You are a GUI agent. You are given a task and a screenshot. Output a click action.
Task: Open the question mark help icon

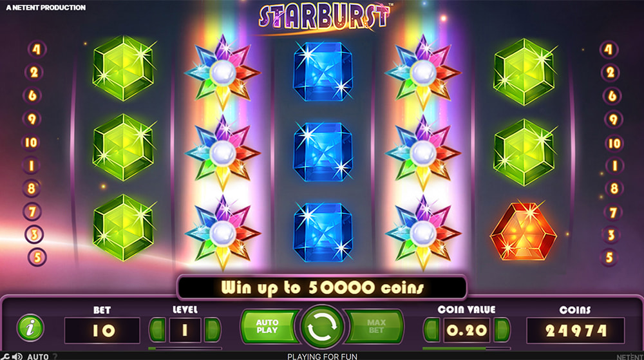(55, 356)
